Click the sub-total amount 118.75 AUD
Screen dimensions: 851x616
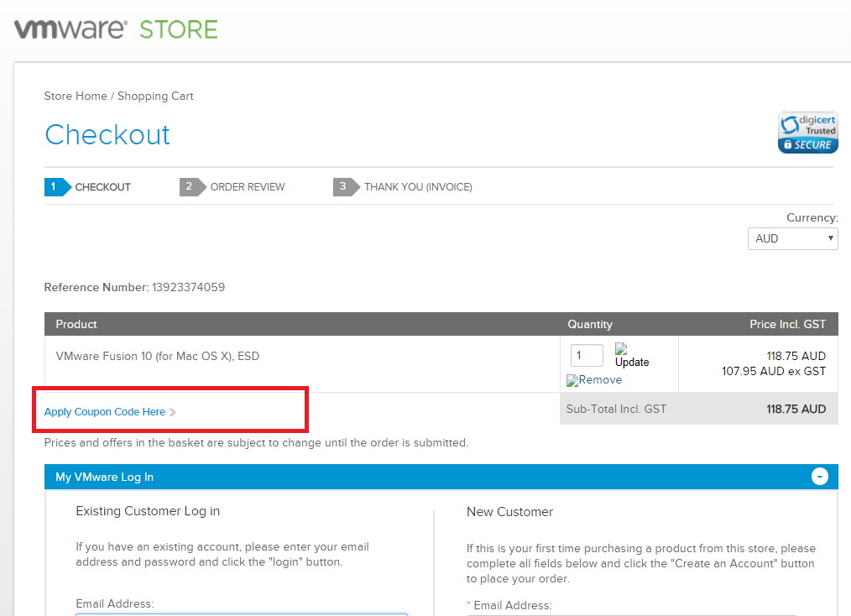click(x=796, y=410)
